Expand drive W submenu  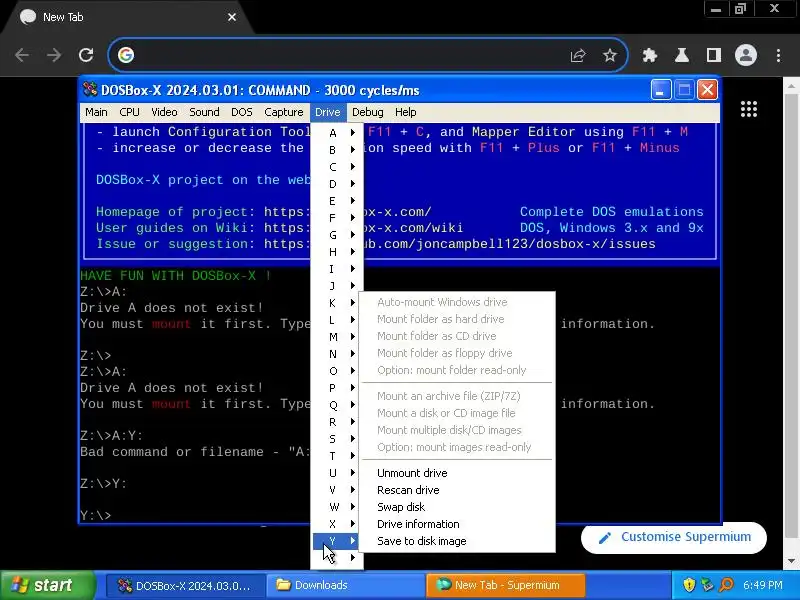coord(337,507)
